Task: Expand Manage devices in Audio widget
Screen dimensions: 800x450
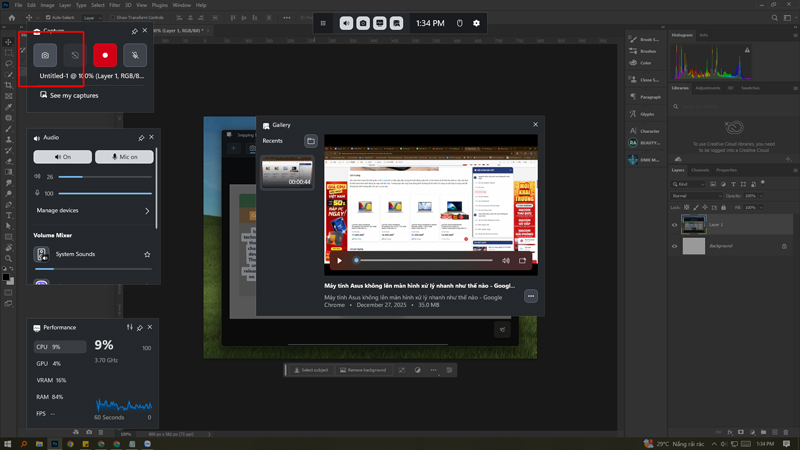Action: click(x=147, y=211)
